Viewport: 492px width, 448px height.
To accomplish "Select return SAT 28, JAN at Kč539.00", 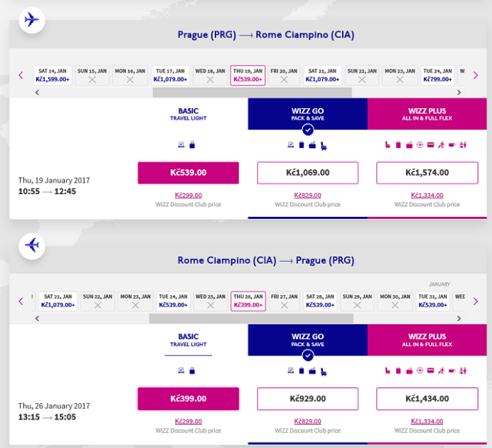I will click(x=320, y=302).
